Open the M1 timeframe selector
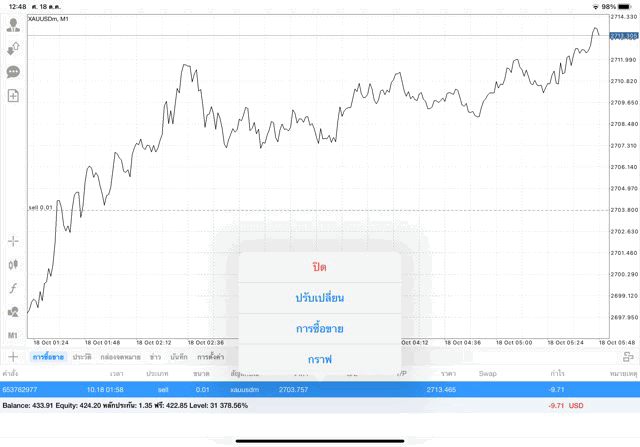640x447 pixels. click(x=14, y=335)
